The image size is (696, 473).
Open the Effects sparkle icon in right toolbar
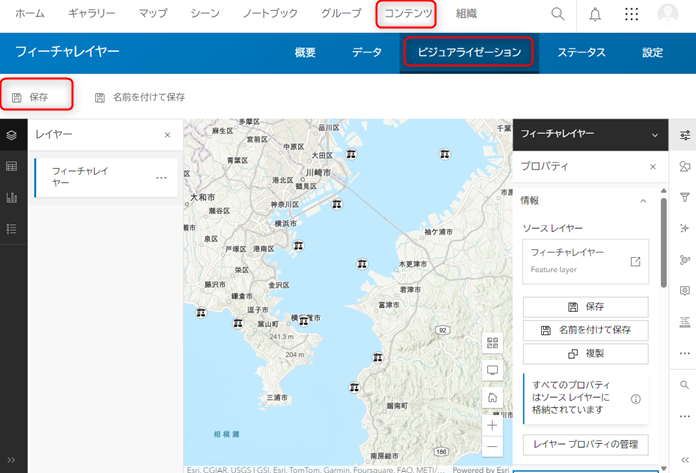click(685, 229)
